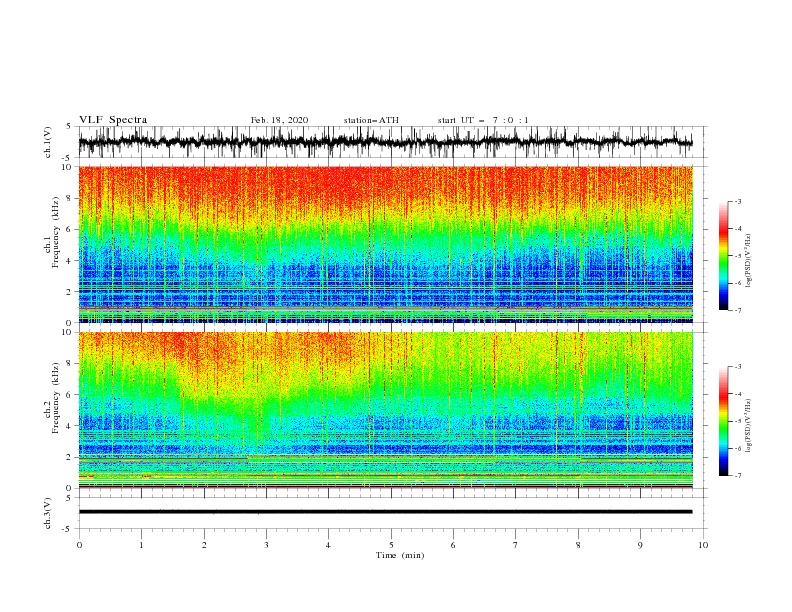Click the time axis tick label '8'
Screen dimensions: 792x612
pos(578,545)
